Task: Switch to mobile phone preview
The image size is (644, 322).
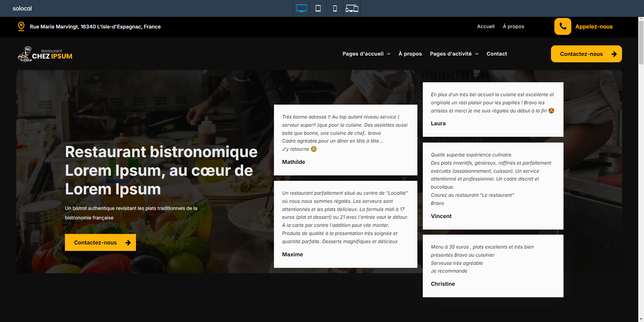Action: click(x=335, y=8)
